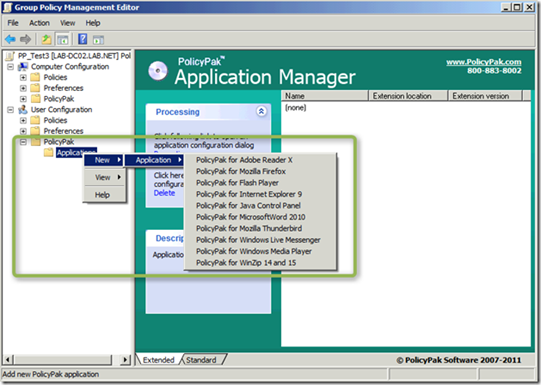This screenshot has width=541, height=385.
Task: Click the Computer Configuration computer icon
Action: [x=23, y=67]
